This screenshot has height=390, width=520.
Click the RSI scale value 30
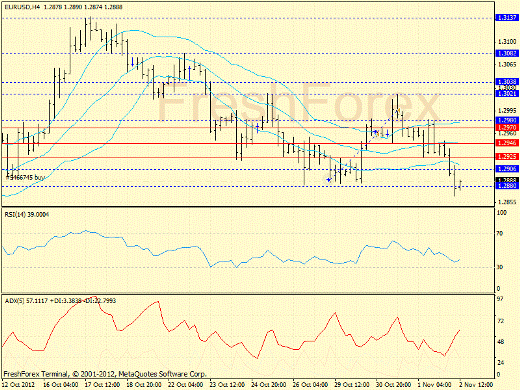(500, 267)
